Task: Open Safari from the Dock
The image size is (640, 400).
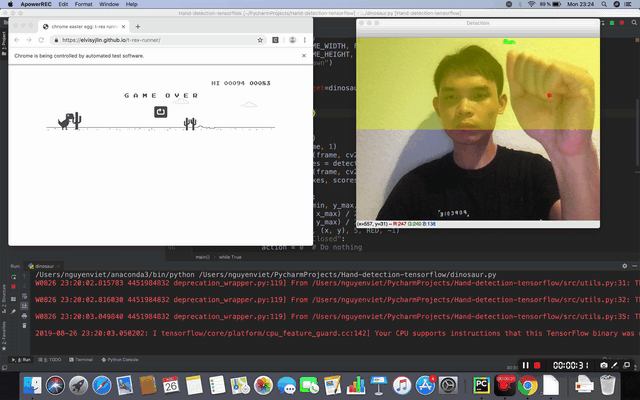Action: [102, 385]
